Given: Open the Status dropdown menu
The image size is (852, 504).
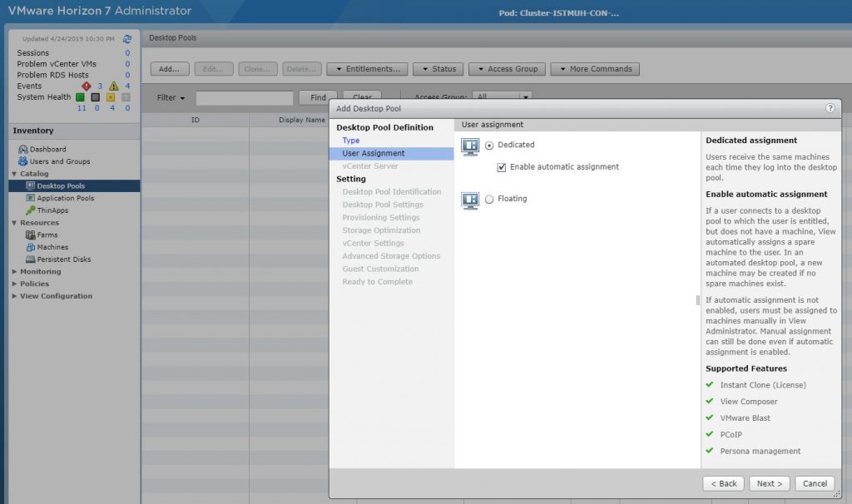Looking at the screenshot, I should pyautogui.click(x=438, y=69).
